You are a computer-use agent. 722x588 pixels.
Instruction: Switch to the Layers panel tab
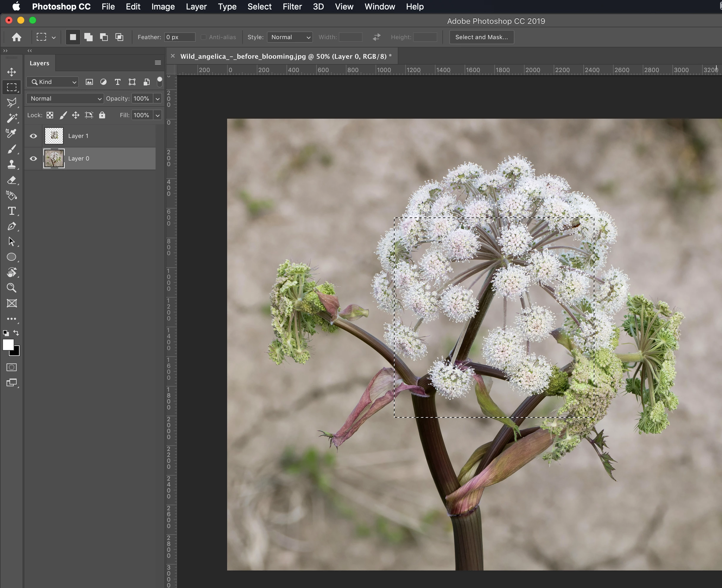pos(39,63)
